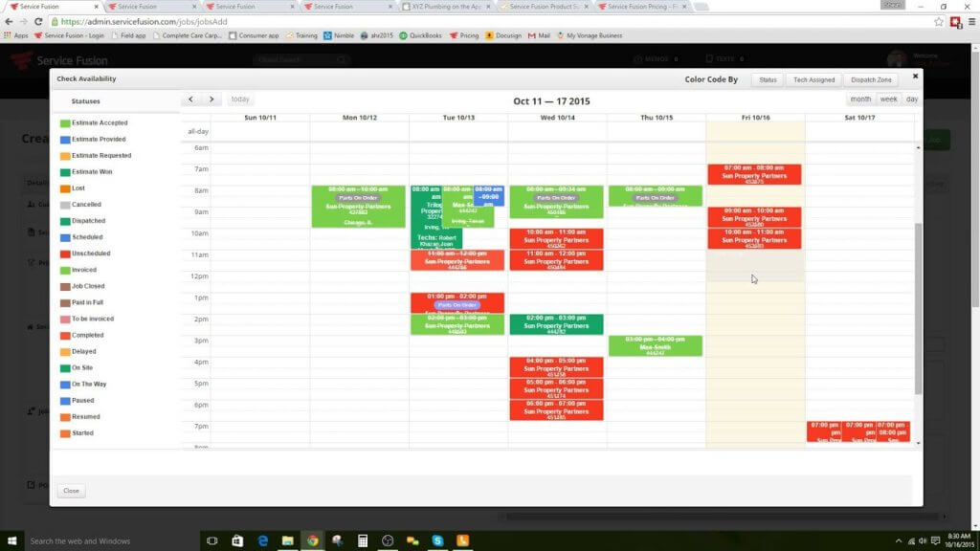Select the Resumed status label
The height and width of the screenshot is (551, 980).
[x=85, y=417]
